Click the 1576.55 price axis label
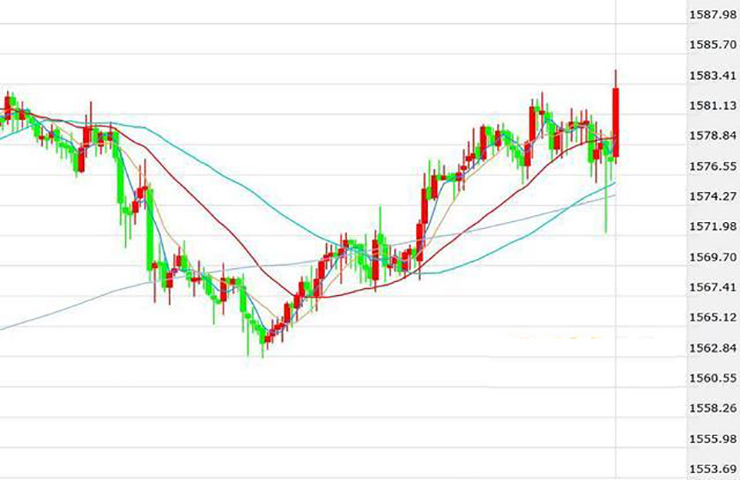This screenshot has height=480, width=740. (713, 166)
